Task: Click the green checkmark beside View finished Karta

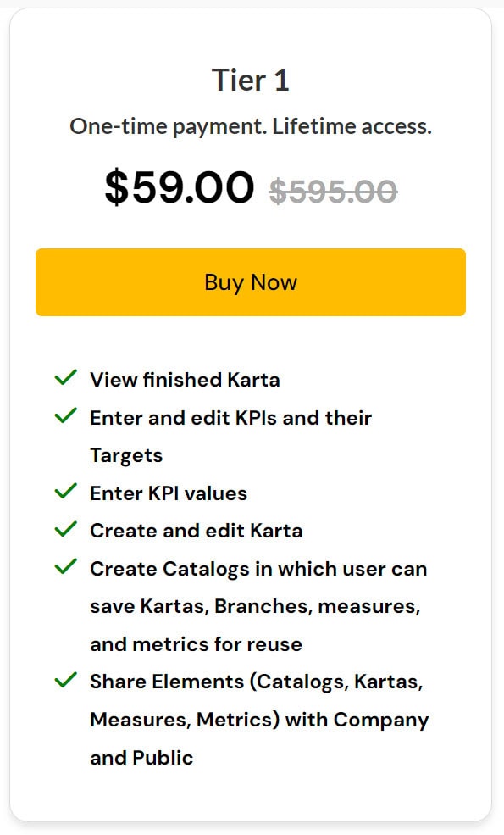Action: click(x=66, y=376)
